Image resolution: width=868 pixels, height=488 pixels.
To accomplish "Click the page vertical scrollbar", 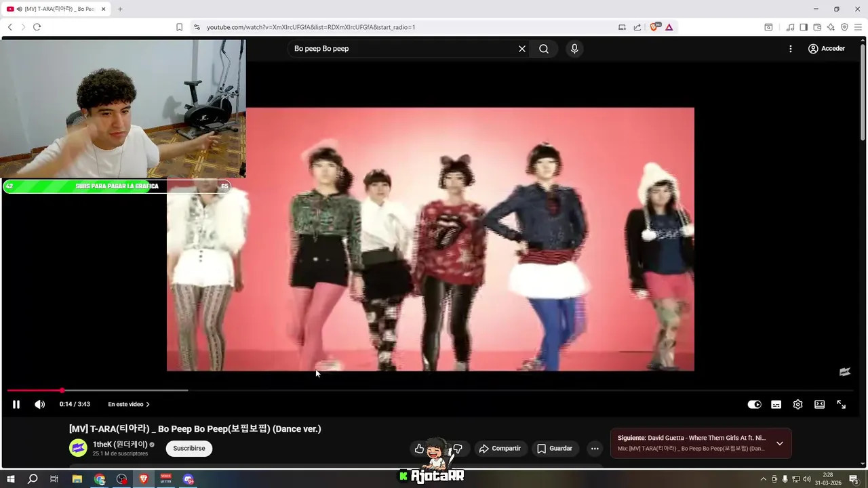I will (x=863, y=91).
